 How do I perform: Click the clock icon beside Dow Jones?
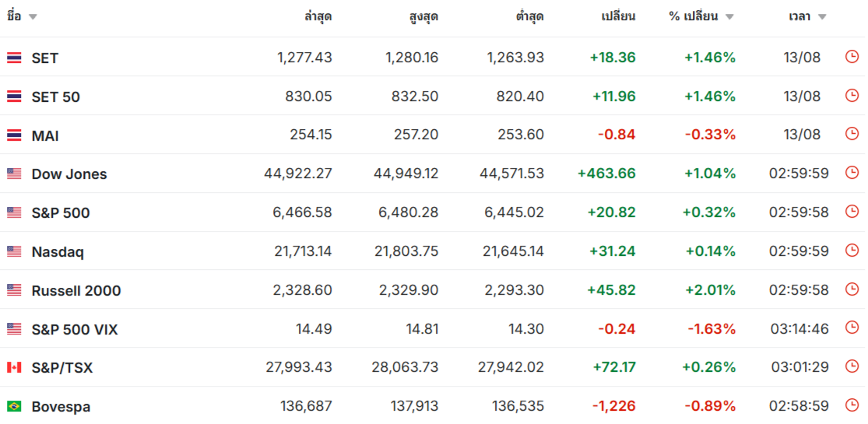[852, 173]
